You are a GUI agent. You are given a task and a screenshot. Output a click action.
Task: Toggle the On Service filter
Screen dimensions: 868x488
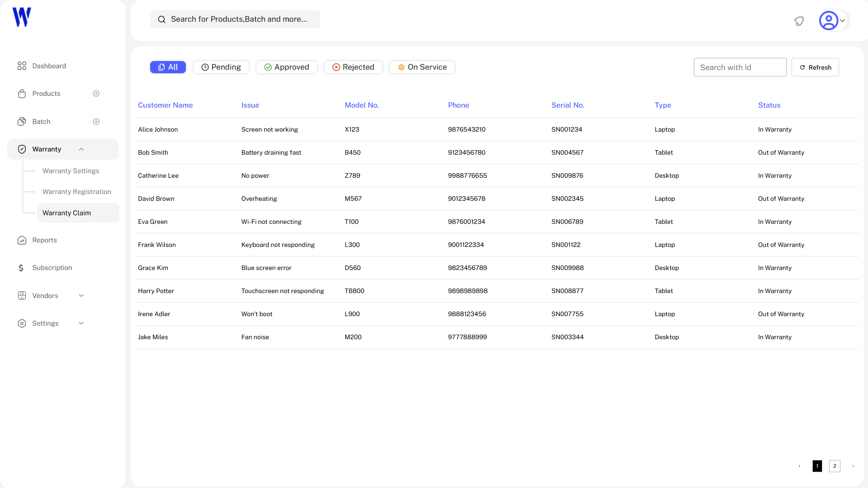pyautogui.click(x=422, y=67)
